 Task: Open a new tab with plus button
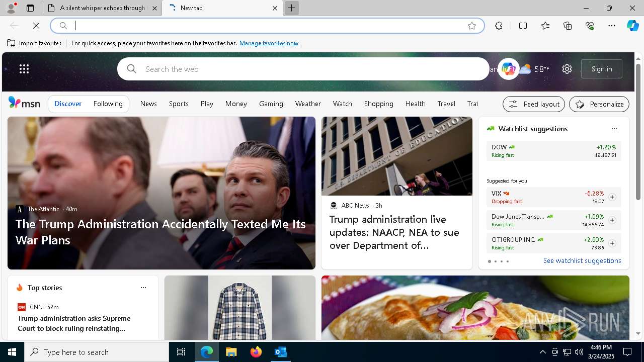291,8
